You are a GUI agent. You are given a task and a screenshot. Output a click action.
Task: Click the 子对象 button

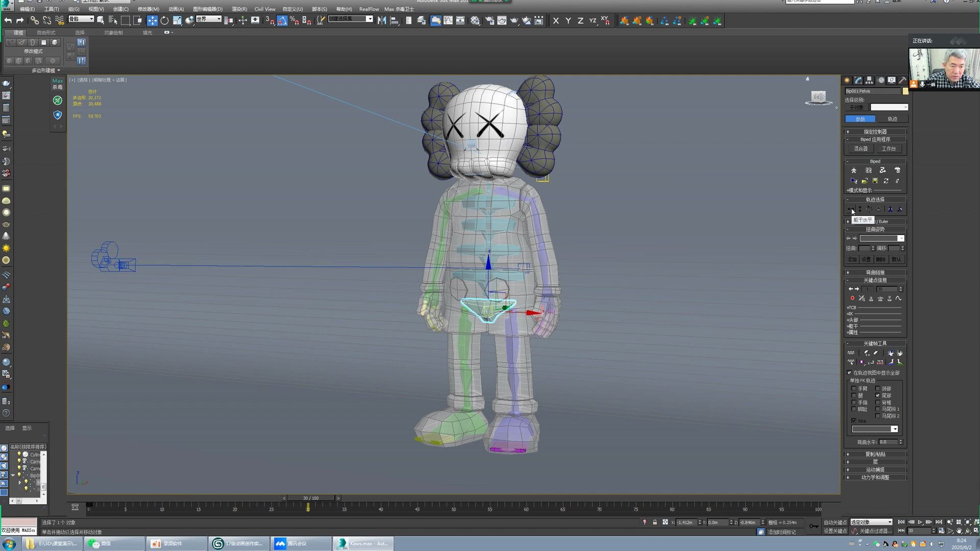coord(856,108)
